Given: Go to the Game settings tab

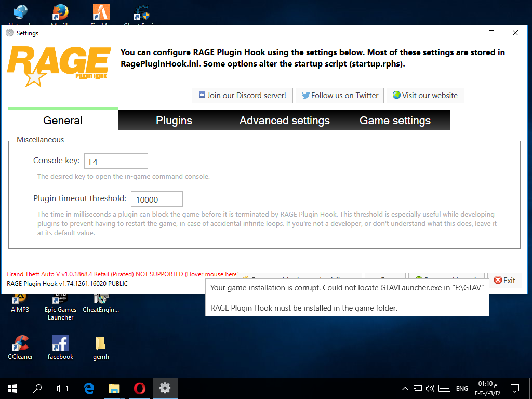Looking at the screenshot, I should tap(395, 120).
